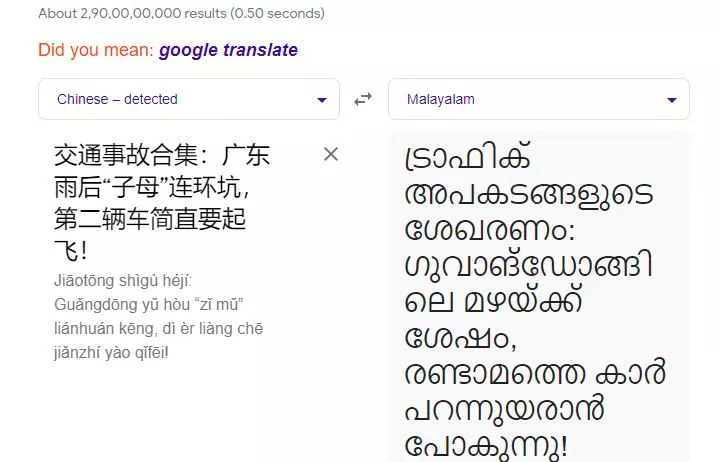
Task: Click the first Chinese line '交通事故合集：广东'
Action: tap(162, 156)
